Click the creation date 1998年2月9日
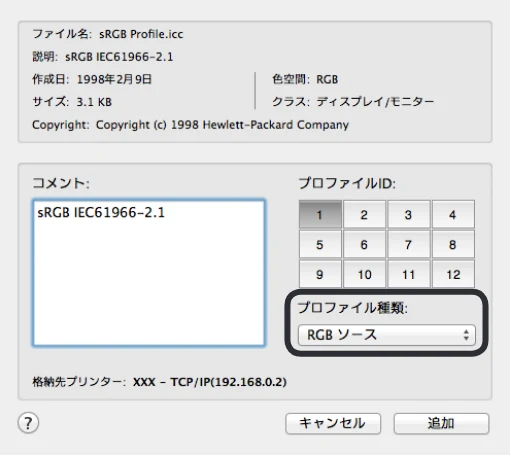Screen dimensions: 511x456 tap(114, 79)
